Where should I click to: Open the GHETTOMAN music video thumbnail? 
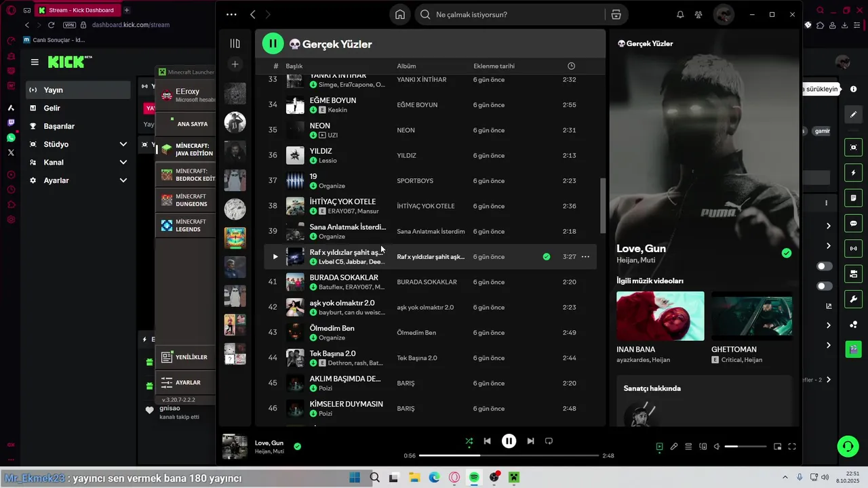(751, 316)
